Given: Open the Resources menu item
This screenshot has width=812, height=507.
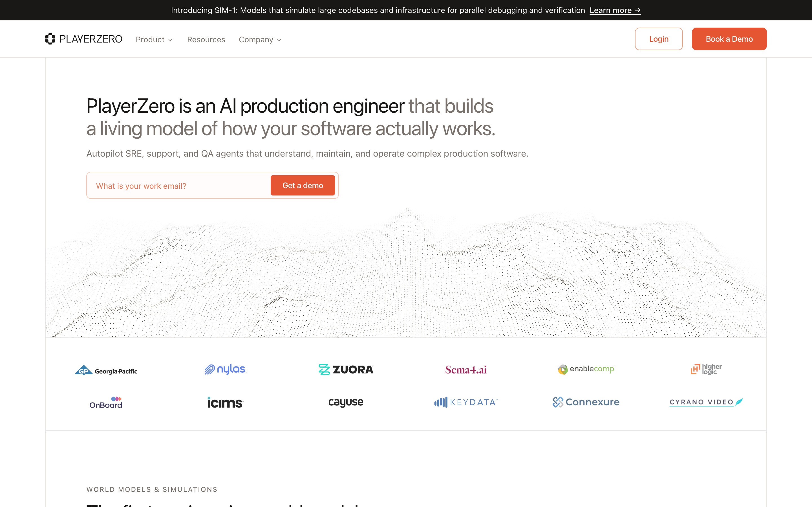Looking at the screenshot, I should coord(206,39).
